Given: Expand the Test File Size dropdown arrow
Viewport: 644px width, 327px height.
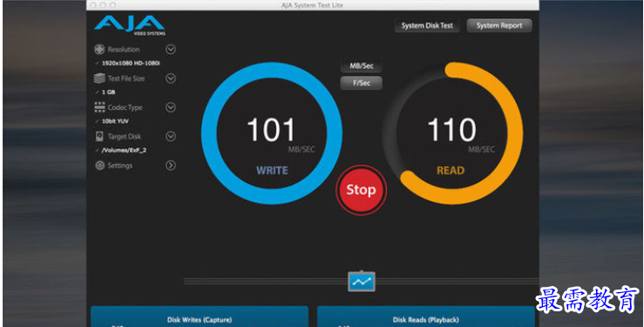Looking at the screenshot, I should pos(171,78).
